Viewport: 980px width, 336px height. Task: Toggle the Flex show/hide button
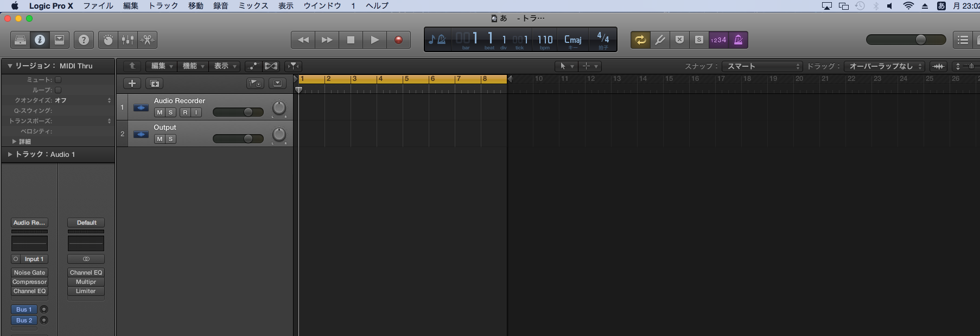(x=271, y=66)
